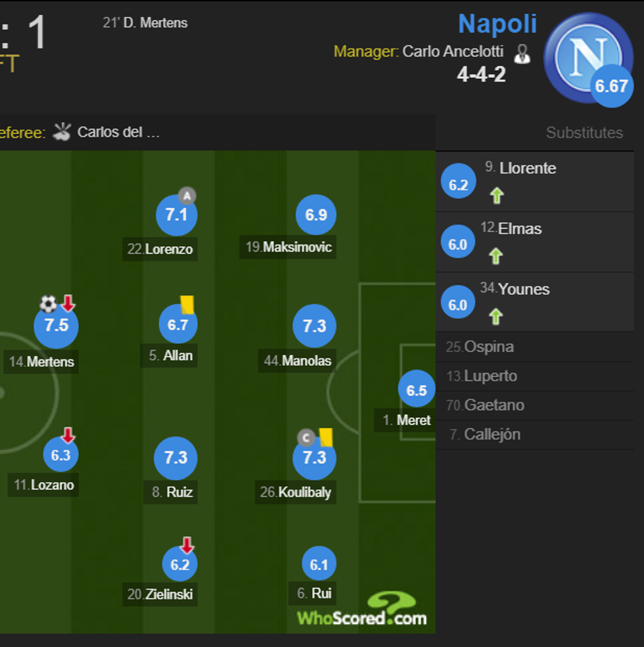Click the Napoli team name heading
Viewport: 644px width, 647px height.
pos(498,24)
